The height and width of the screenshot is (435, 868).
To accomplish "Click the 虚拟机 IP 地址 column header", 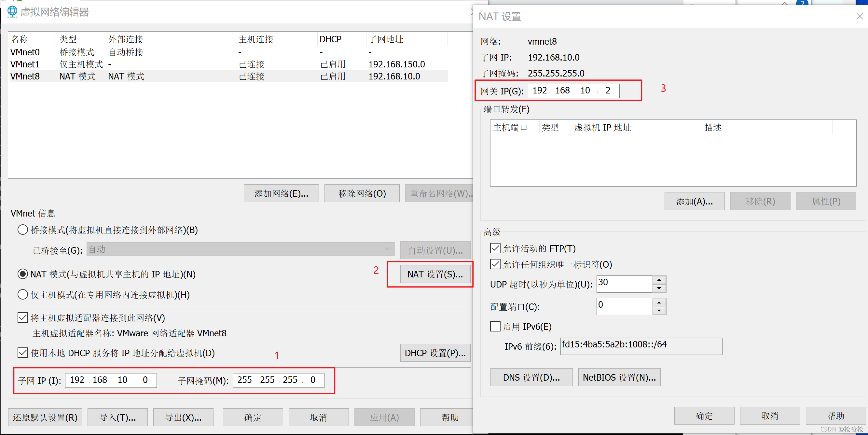I will tap(637, 127).
